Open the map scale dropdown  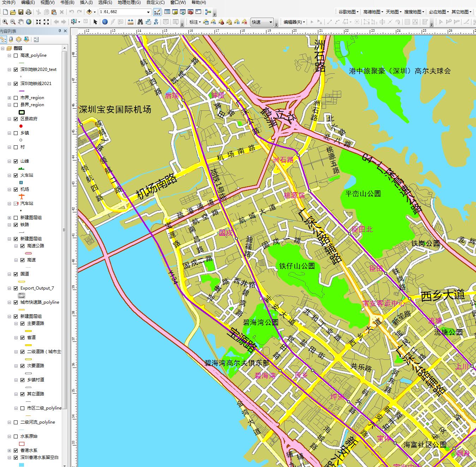click(148, 12)
